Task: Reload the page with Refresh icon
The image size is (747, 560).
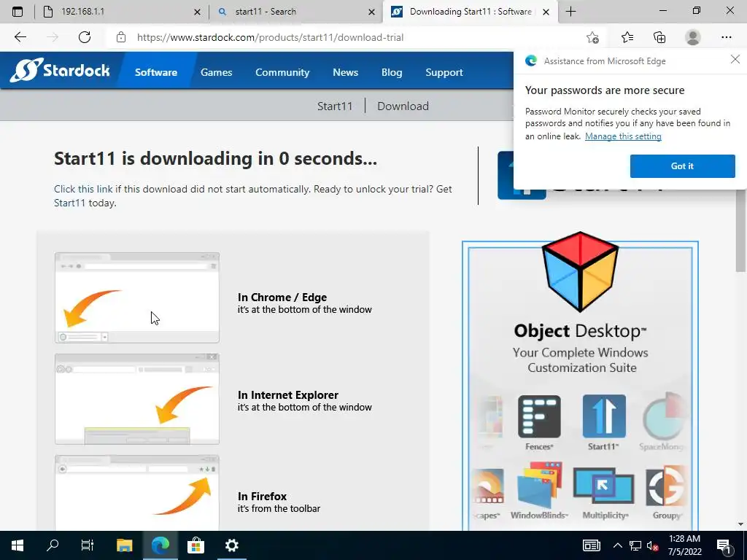Action: click(85, 37)
